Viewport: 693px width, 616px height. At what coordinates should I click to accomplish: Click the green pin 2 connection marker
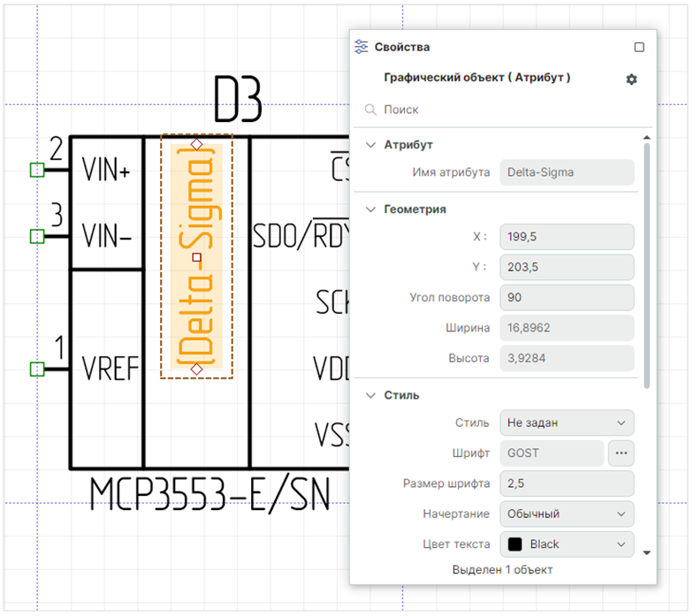tap(36, 169)
